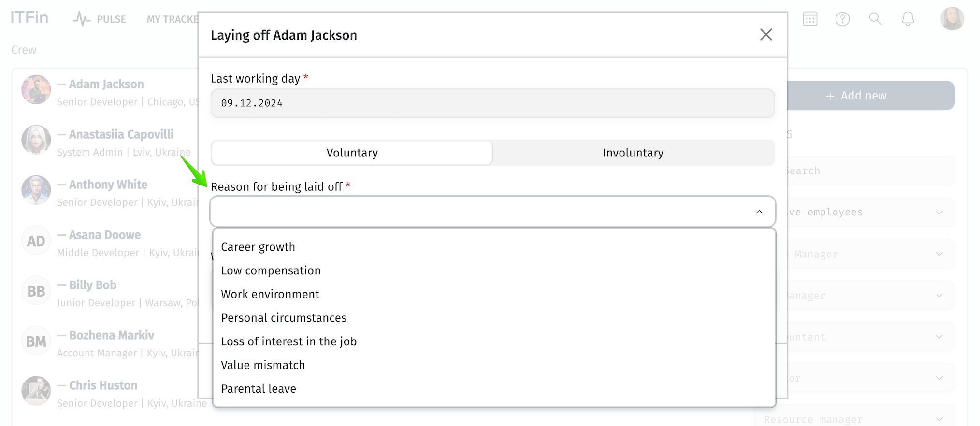Choose Career growth from the list
This screenshot has width=980, height=426.
point(258,247)
